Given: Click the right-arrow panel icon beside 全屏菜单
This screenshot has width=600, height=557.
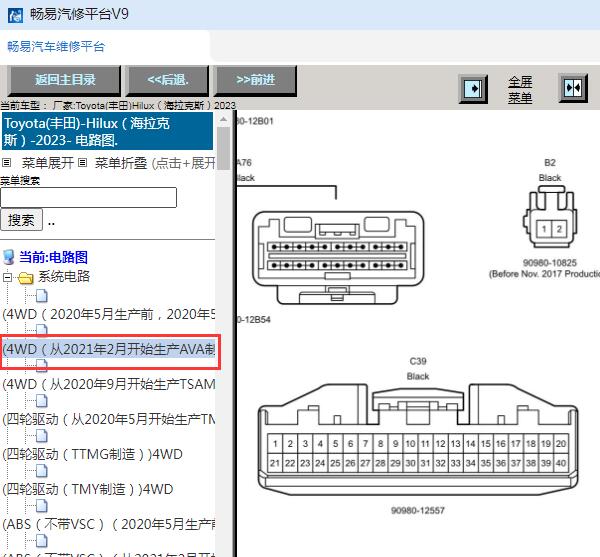Looking at the screenshot, I should tap(473, 89).
